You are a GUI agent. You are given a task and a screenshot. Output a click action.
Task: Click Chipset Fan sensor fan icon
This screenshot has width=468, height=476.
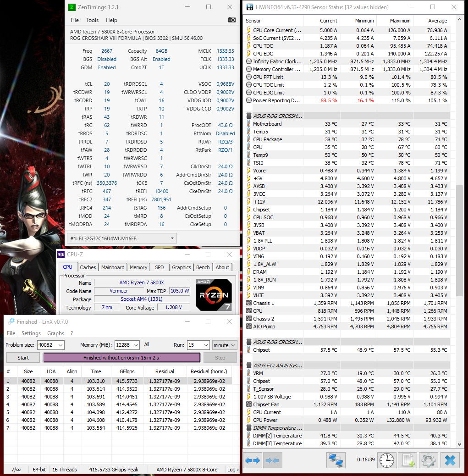[x=249, y=404]
